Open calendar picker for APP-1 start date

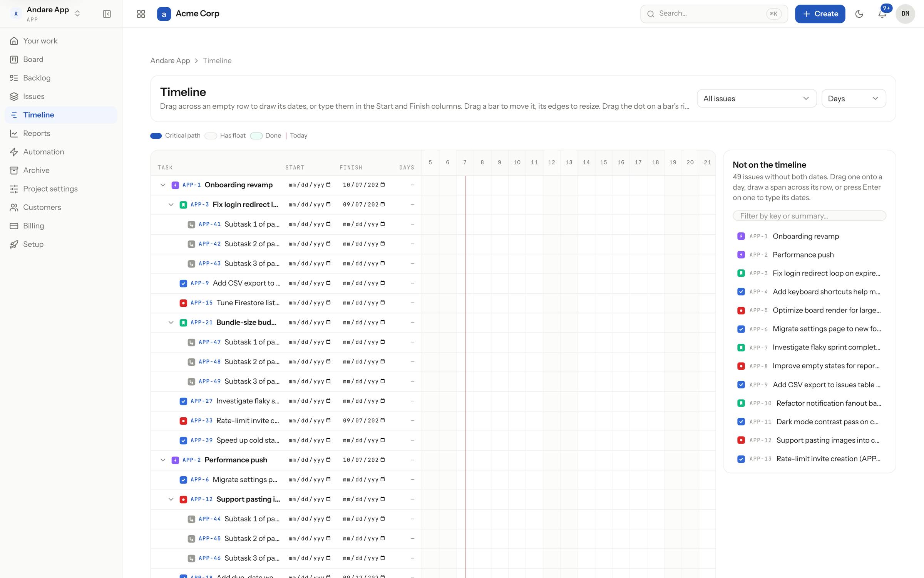point(328,185)
